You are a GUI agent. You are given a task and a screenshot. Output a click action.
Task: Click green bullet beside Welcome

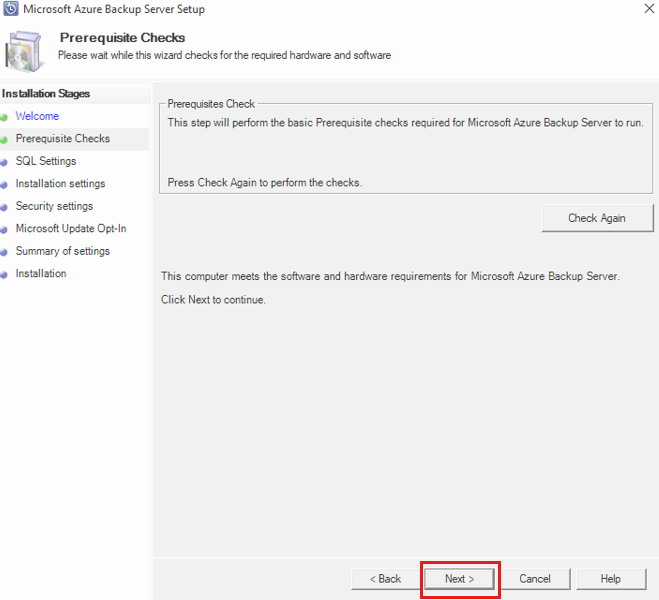[x=4, y=118]
